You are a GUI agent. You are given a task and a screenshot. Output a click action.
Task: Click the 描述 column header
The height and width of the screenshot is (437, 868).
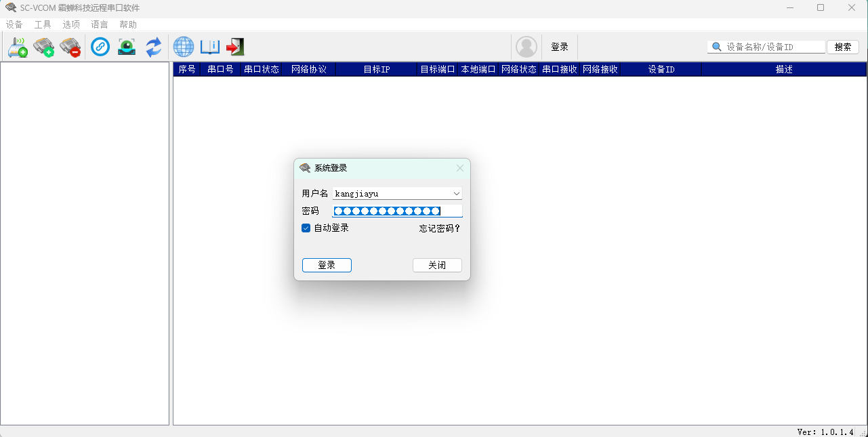pyautogui.click(x=784, y=69)
